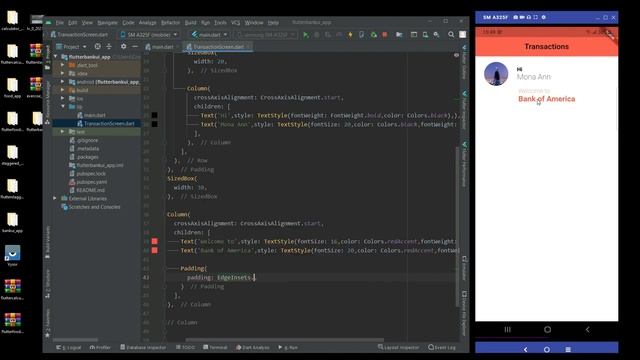Click Vysor menu icon in bottom blue bar

tap(568, 349)
